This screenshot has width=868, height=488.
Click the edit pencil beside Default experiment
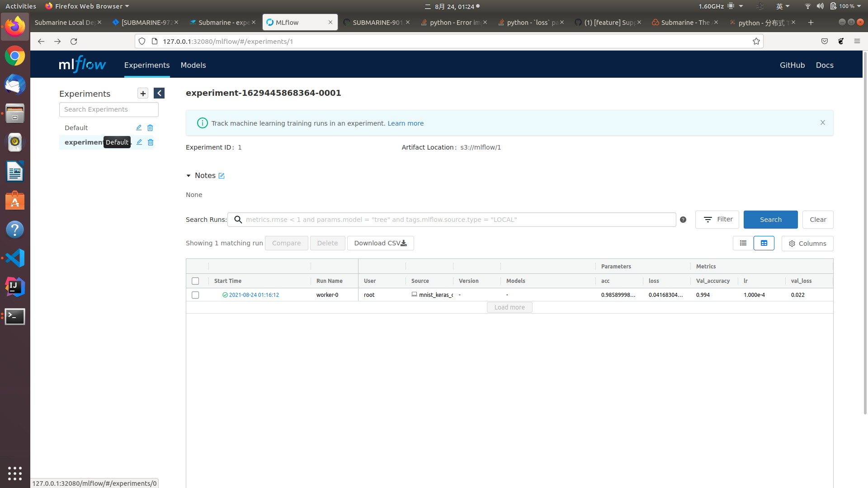(139, 128)
